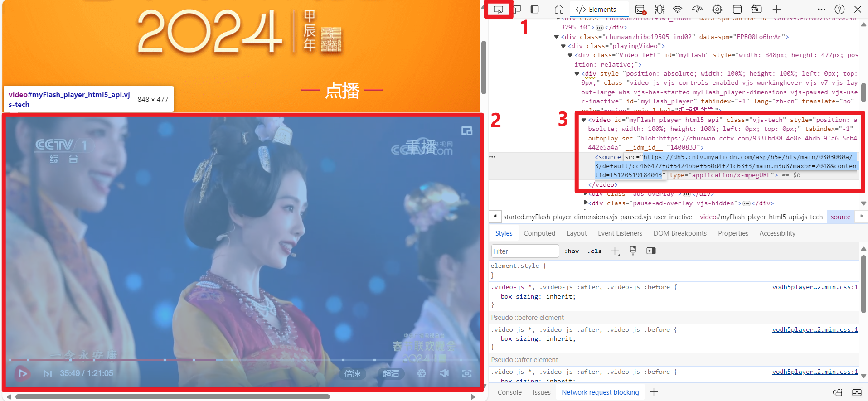Select the source breadcrumb item
Image resolution: width=868 pixels, height=401 pixels.
[x=840, y=217]
